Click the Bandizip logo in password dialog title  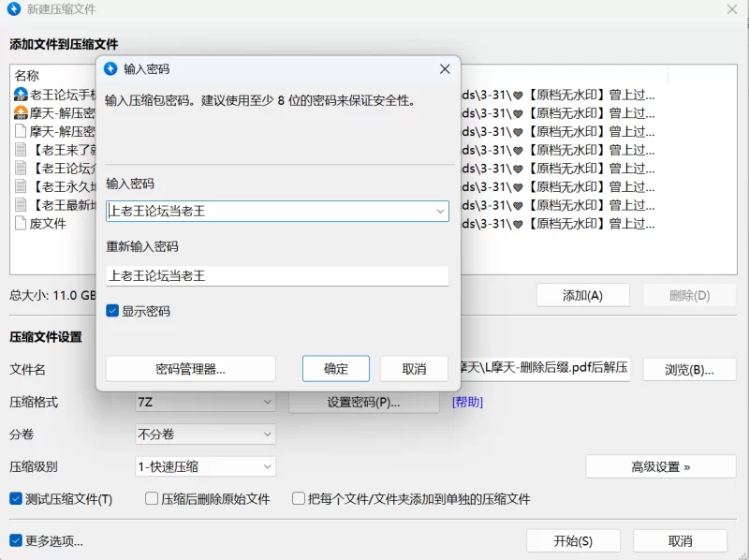110,68
